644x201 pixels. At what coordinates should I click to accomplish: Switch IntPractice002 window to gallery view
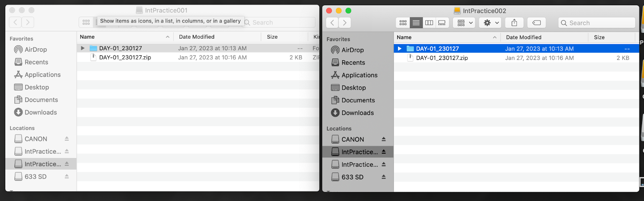tap(442, 23)
